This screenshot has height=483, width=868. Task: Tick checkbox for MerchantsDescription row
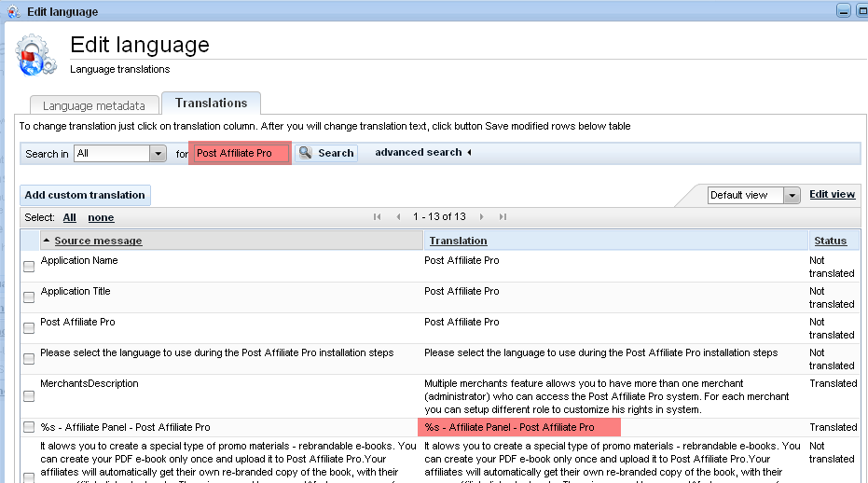[x=29, y=396]
